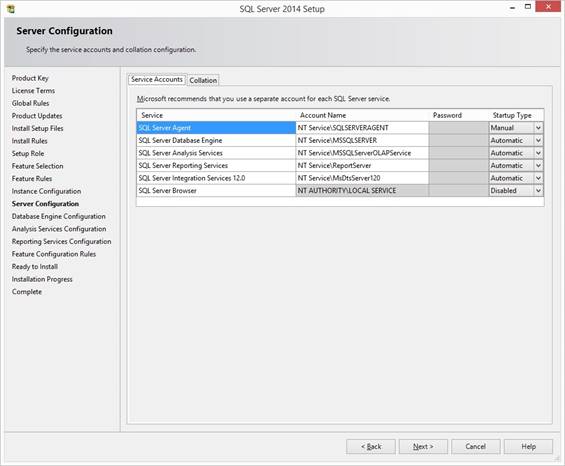The height and width of the screenshot is (466, 565).
Task: Click Analysis Services Configuration step
Action: (59, 229)
